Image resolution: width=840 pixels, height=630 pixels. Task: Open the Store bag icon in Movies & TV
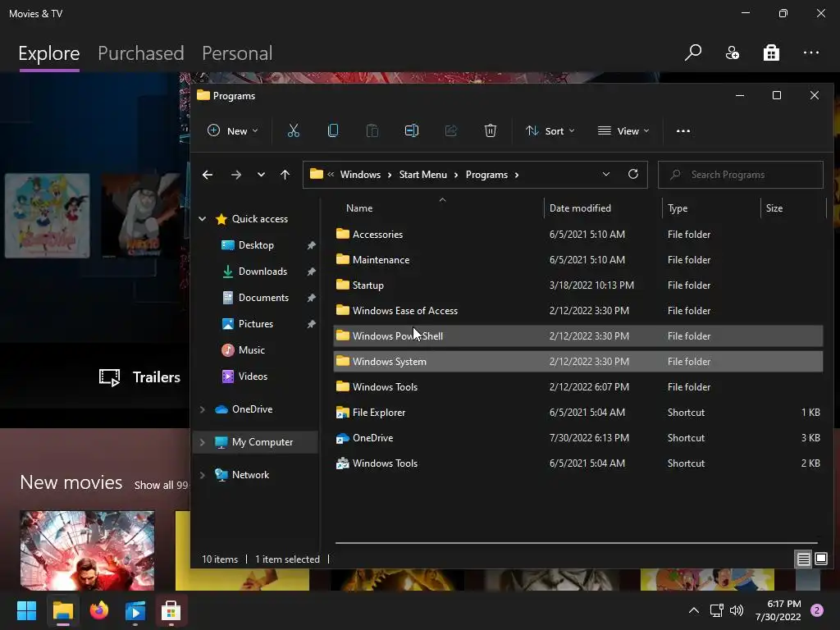(x=771, y=52)
